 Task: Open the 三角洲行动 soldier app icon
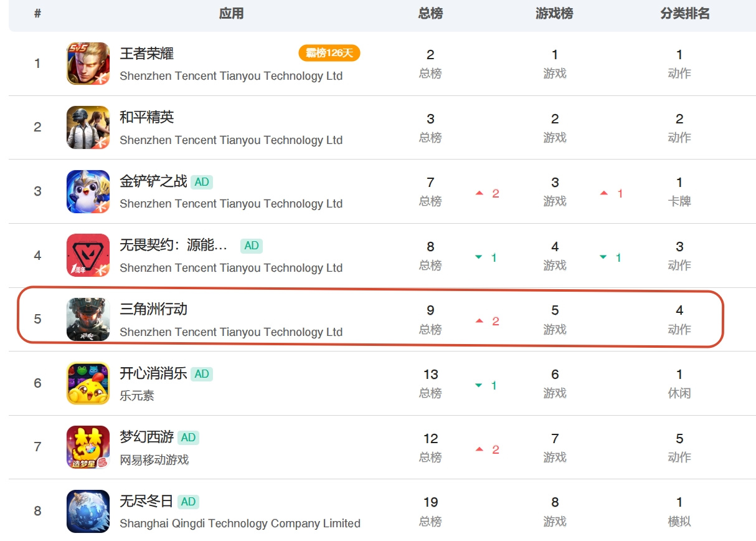click(88, 319)
